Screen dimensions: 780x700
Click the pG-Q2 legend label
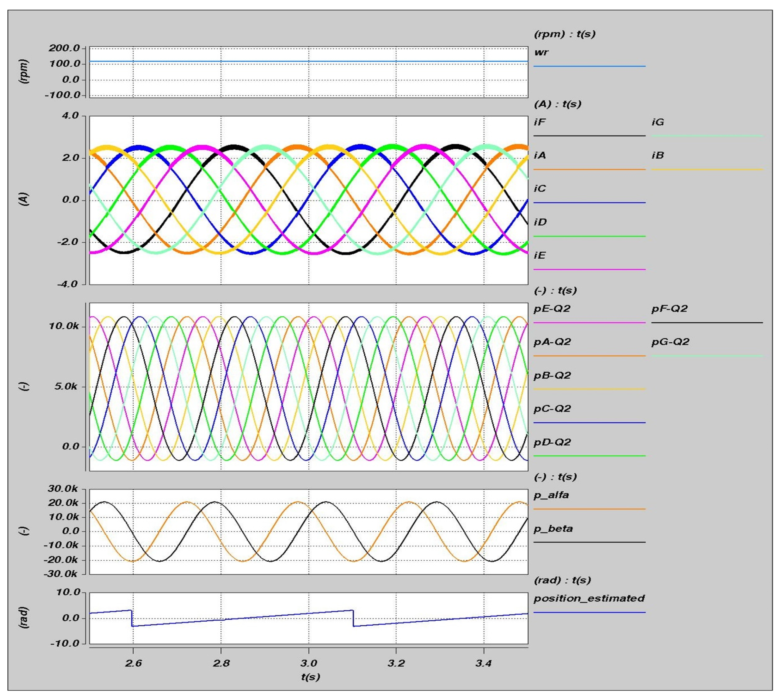click(670, 342)
